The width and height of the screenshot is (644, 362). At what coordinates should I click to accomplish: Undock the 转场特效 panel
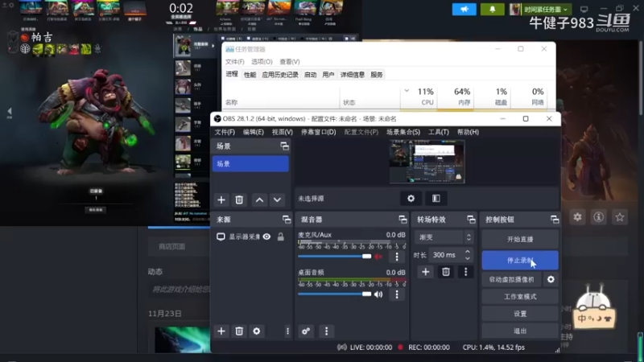click(471, 220)
